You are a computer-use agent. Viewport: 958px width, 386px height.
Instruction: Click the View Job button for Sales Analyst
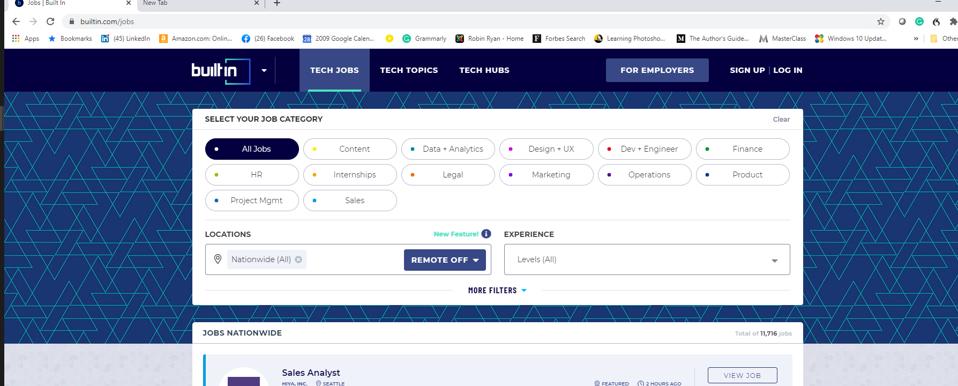(x=742, y=375)
